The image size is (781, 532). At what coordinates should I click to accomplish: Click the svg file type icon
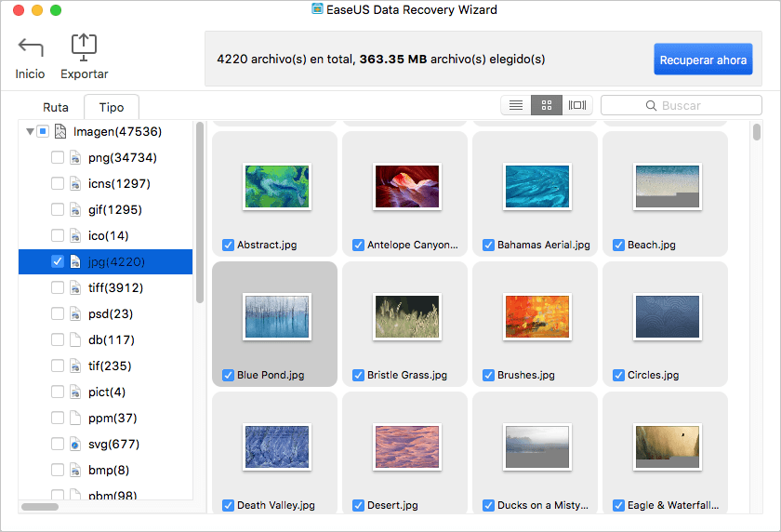pos(76,445)
